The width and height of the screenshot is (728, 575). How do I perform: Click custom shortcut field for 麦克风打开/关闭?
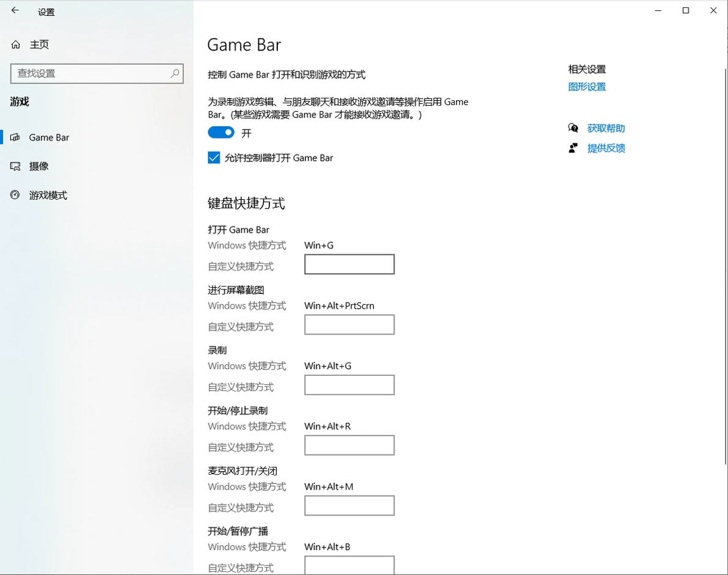(349, 505)
